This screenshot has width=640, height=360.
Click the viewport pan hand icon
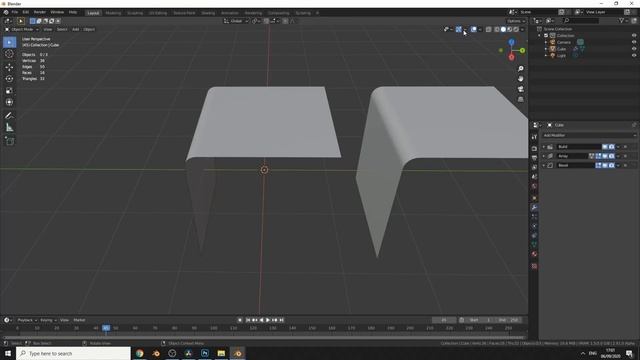point(520,79)
